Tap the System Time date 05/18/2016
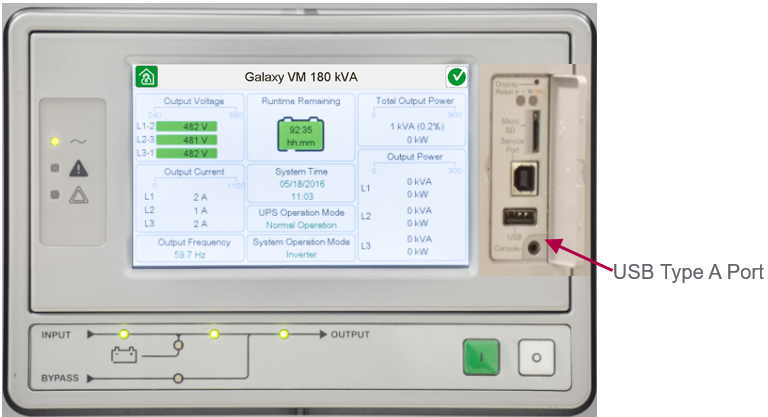Image resolution: width=768 pixels, height=417 pixels. [x=302, y=184]
